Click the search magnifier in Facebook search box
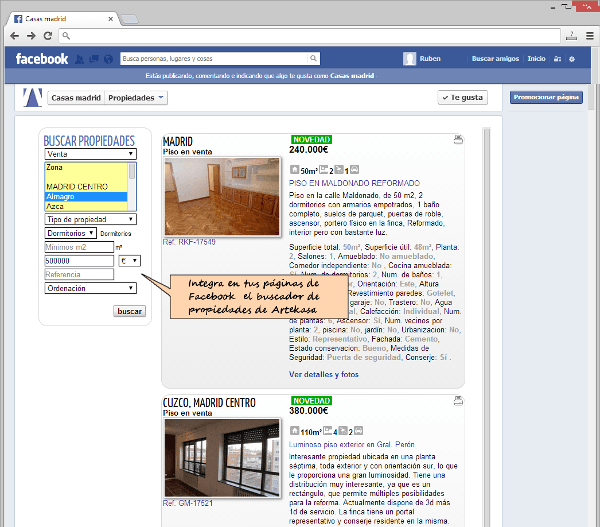The height and width of the screenshot is (527, 600). click(313, 59)
